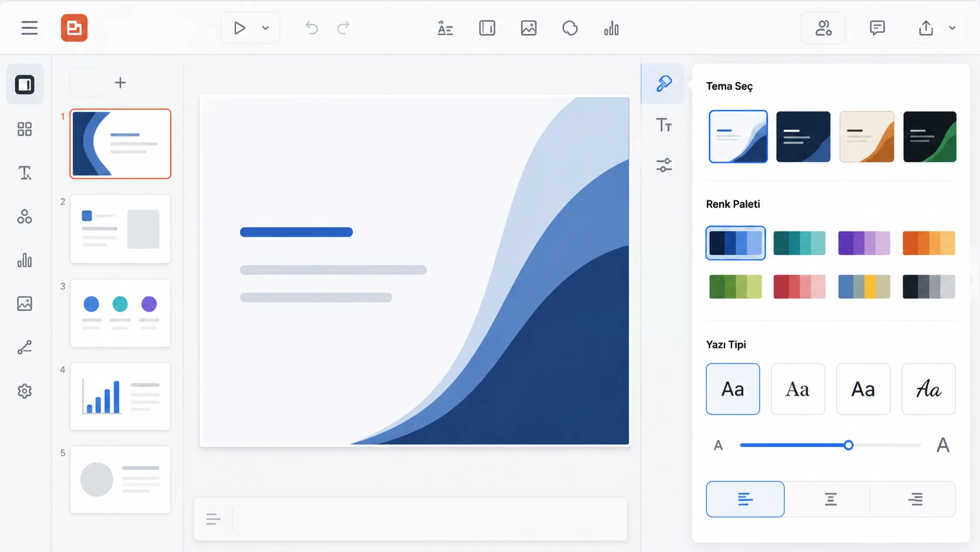This screenshot has width=980, height=552.
Task: Select slide 1 thumbnail
Action: point(120,144)
